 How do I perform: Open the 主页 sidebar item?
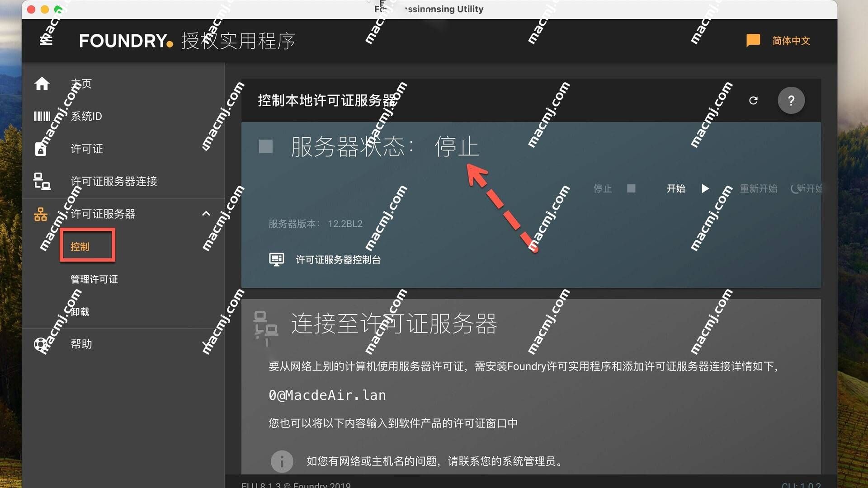pyautogui.click(x=81, y=84)
